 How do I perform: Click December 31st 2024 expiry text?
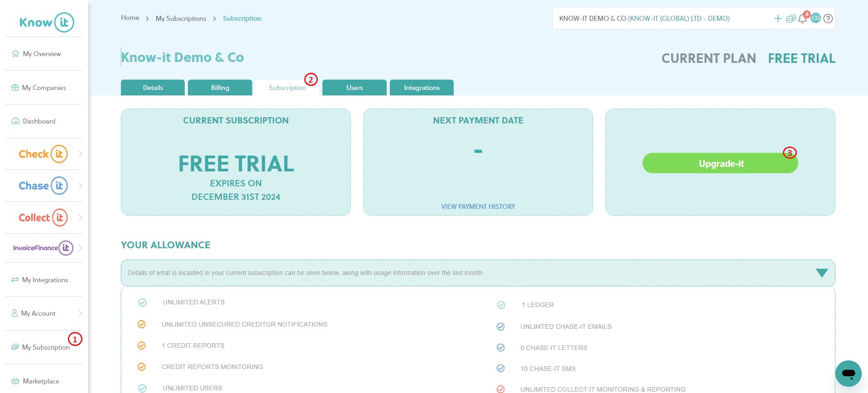pyautogui.click(x=236, y=197)
